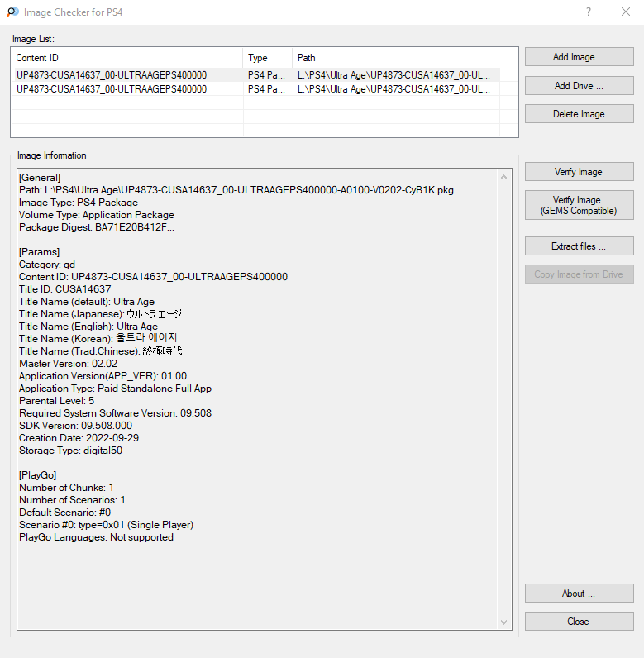Click Title Name (Korean) line
The height and width of the screenshot is (658, 644).
pos(98,338)
